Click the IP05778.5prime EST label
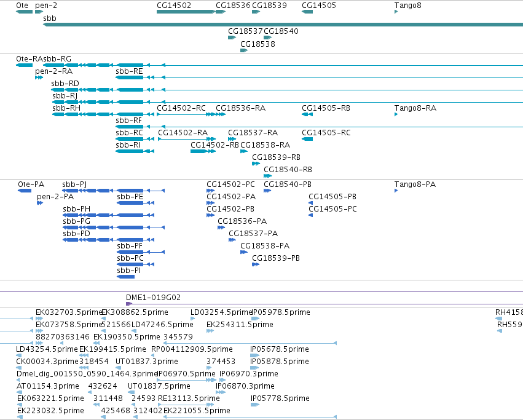 [x=280, y=398]
